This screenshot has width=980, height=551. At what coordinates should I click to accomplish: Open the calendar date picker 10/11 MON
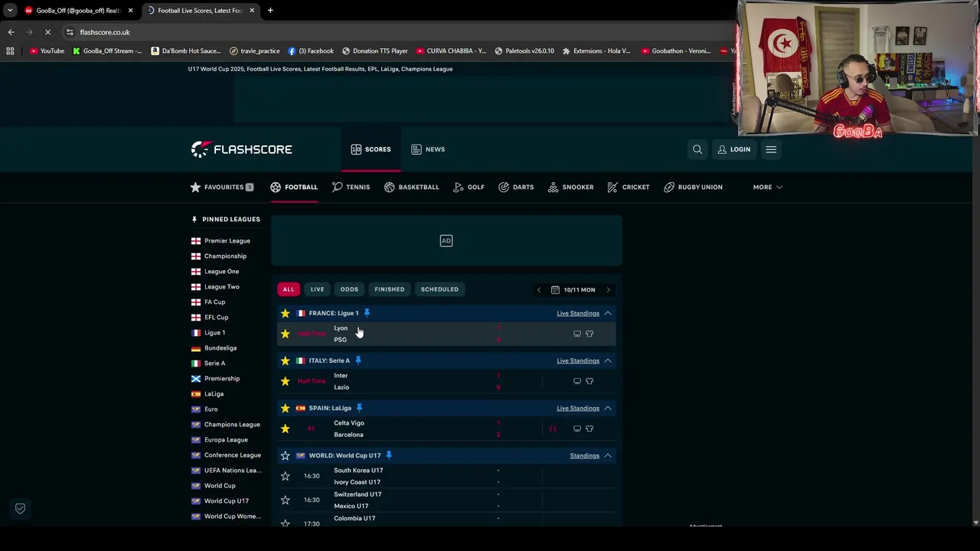tap(573, 290)
